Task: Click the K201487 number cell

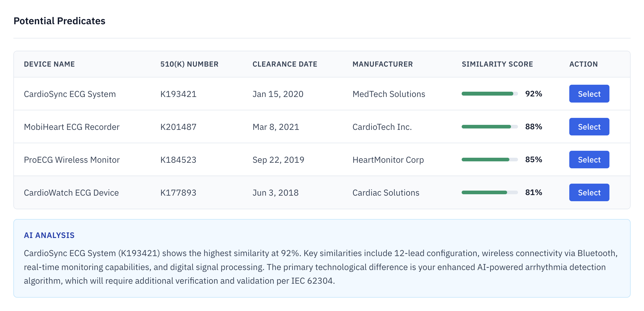Action: tap(178, 127)
